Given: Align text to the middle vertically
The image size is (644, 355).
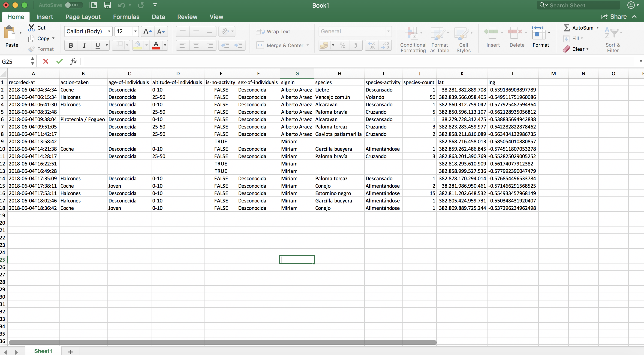Looking at the screenshot, I should tap(196, 31).
